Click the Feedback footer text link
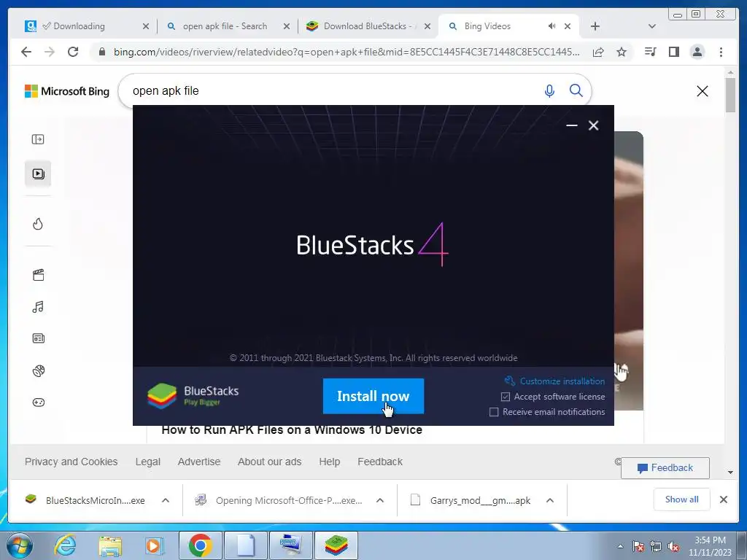The image size is (747, 560). tap(380, 462)
